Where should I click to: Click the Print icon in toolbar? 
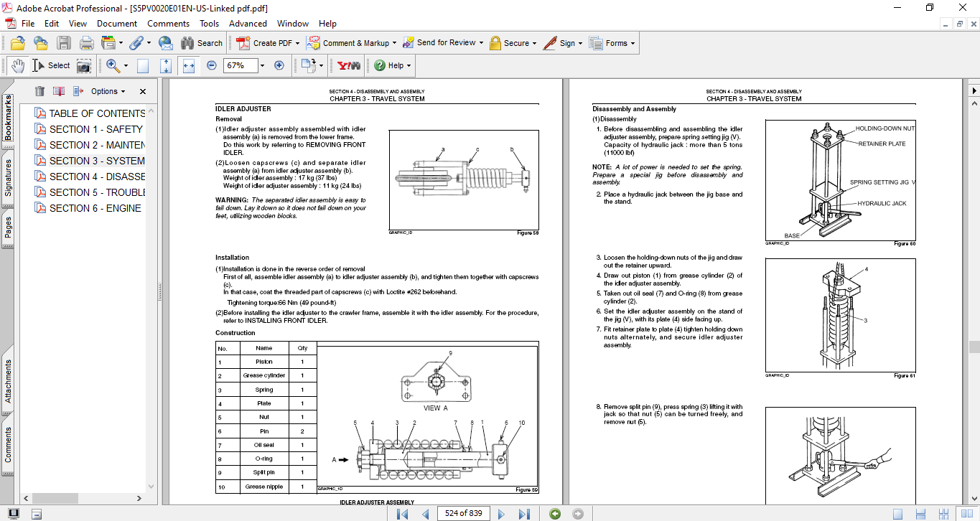click(86, 43)
